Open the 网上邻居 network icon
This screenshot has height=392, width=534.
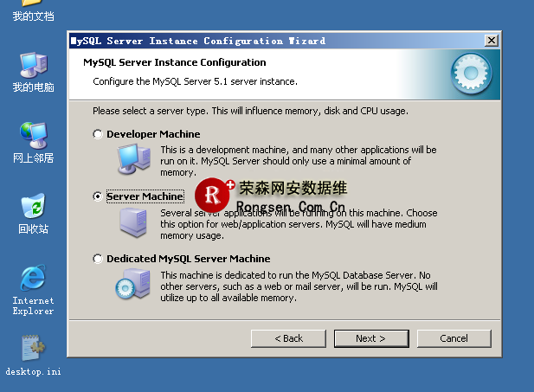pyautogui.click(x=33, y=136)
